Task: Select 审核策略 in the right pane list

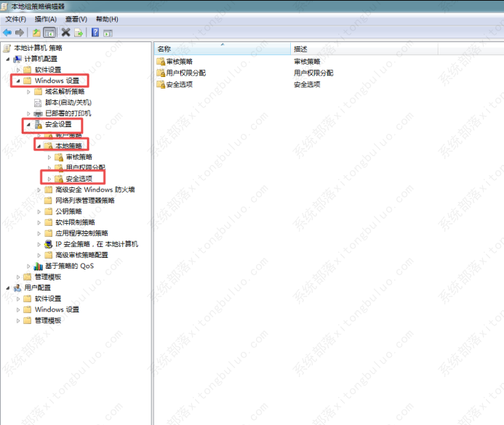Action: (x=179, y=62)
